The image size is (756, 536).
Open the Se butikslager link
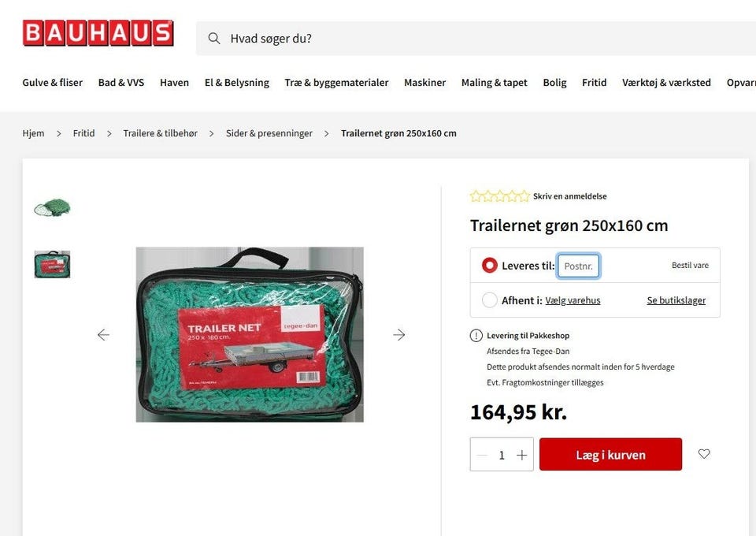676,300
